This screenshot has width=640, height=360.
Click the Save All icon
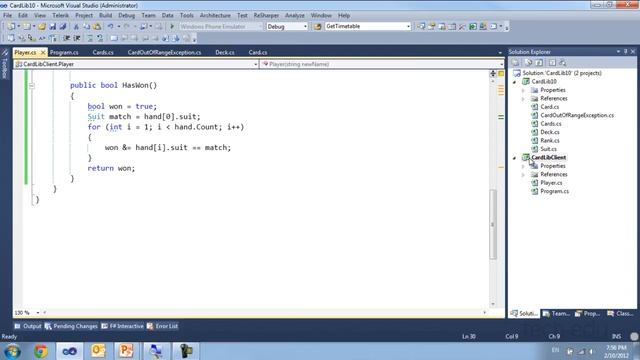click(63, 27)
